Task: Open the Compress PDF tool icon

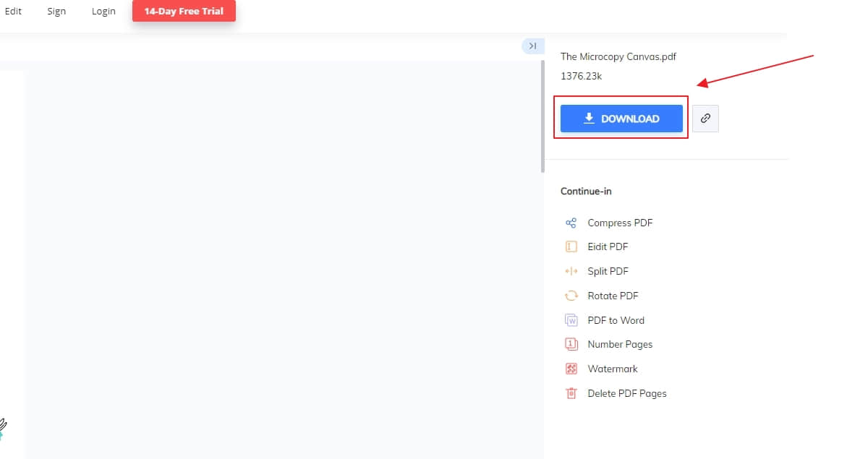Action: click(x=571, y=223)
